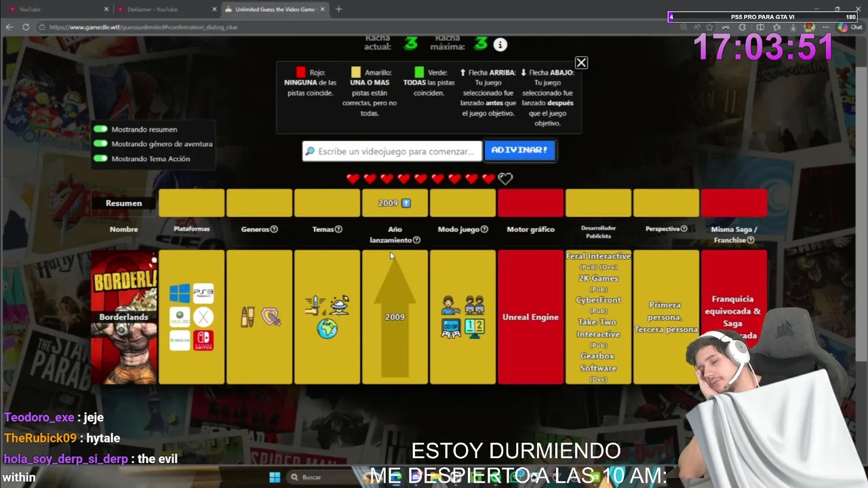Click the RPG shield-and-sword genre icon
The image size is (868, 488).
[271, 317]
